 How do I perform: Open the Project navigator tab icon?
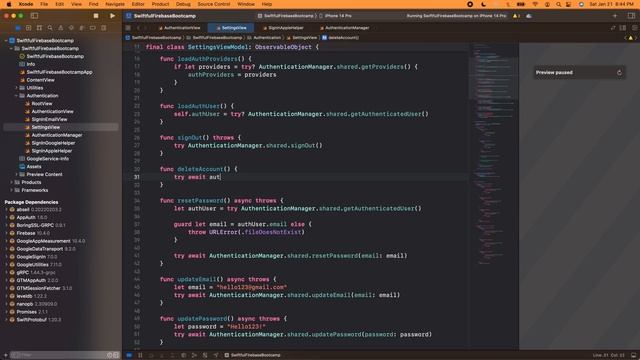point(18,28)
